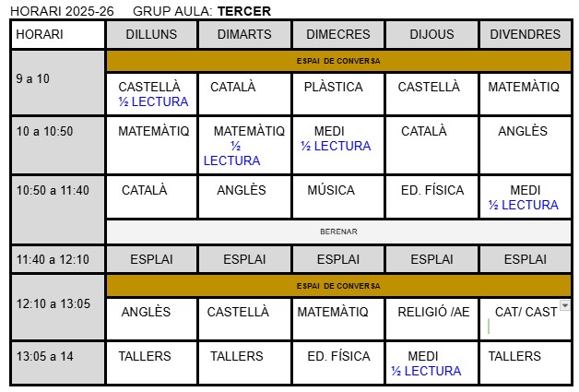Click the DIVENDRES column header
This screenshot has width=579, height=392.
coord(525,34)
